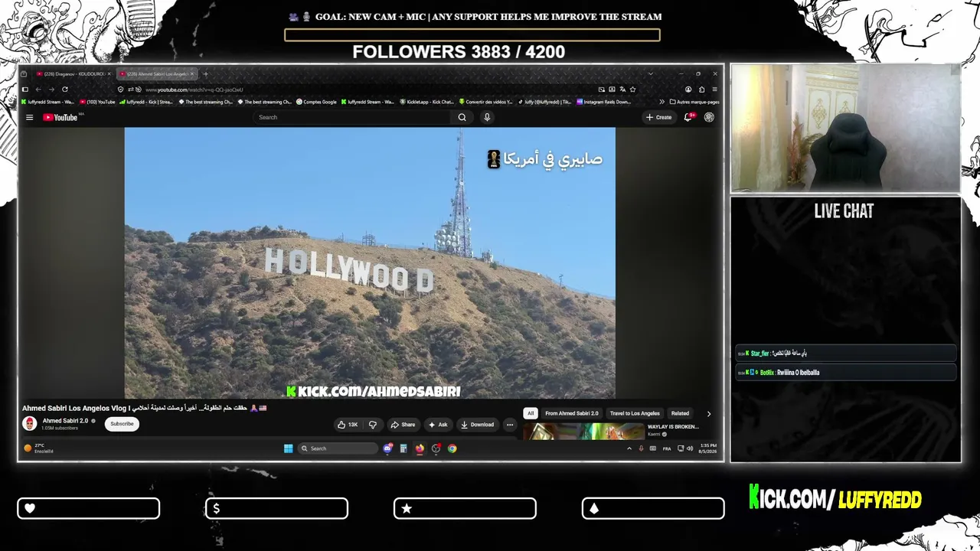The height and width of the screenshot is (551, 980).
Task: Start voice search with the microphone icon
Action: [x=486, y=117]
